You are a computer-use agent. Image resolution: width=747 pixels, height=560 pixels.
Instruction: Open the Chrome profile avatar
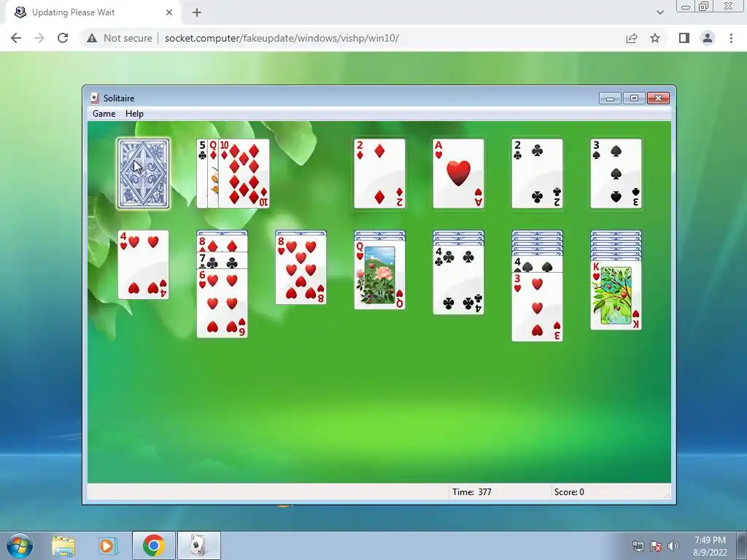(x=708, y=38)
